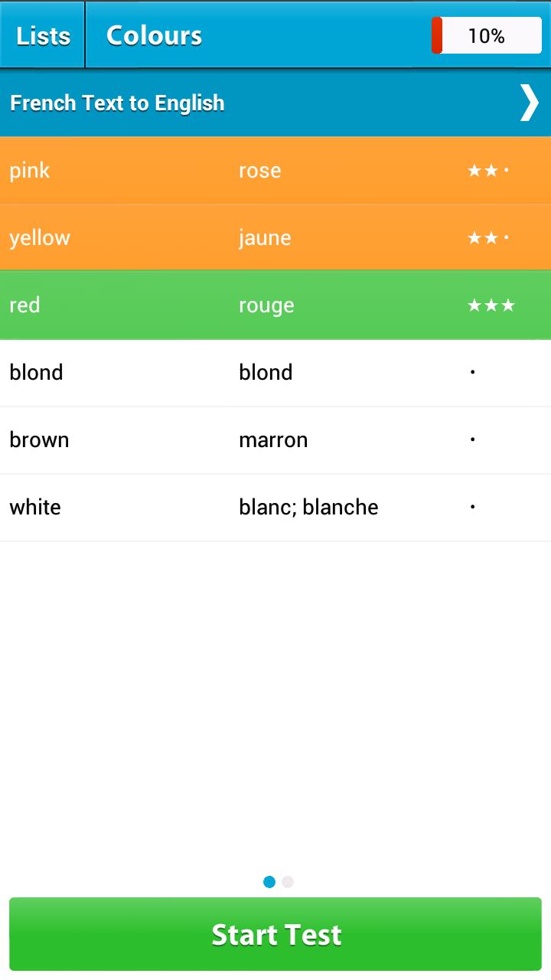Select the blond word on the left

(36, 373)
